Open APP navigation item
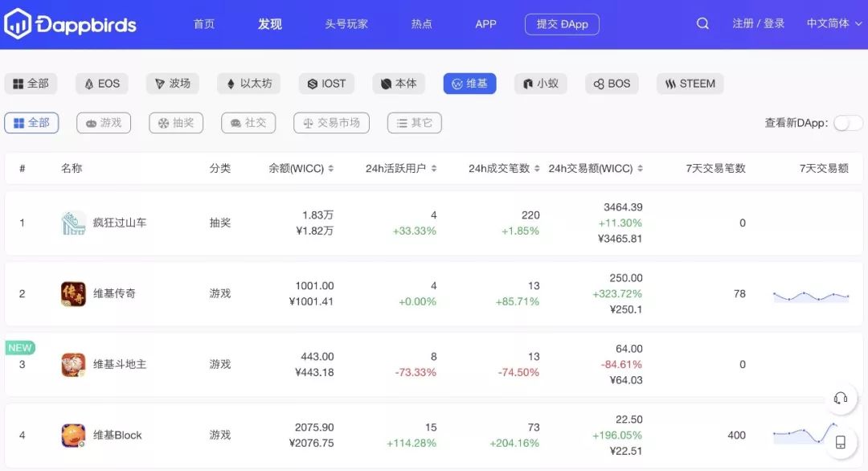 (485, 24)
